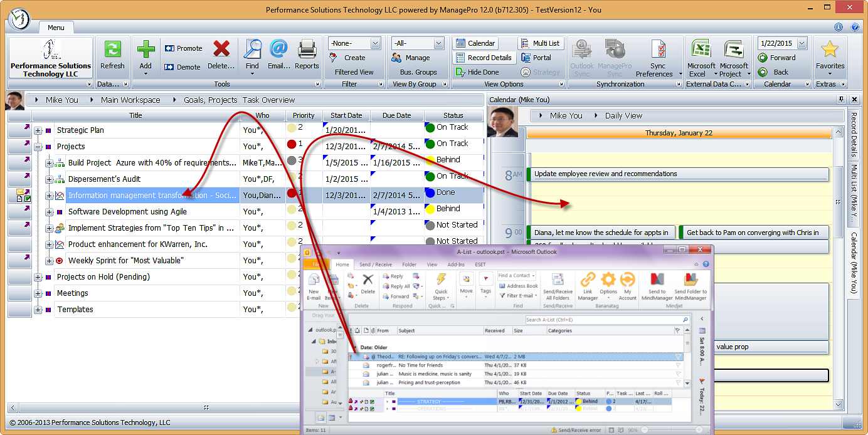
Task: Open the Multi List side tab
Action: (854, 194)
